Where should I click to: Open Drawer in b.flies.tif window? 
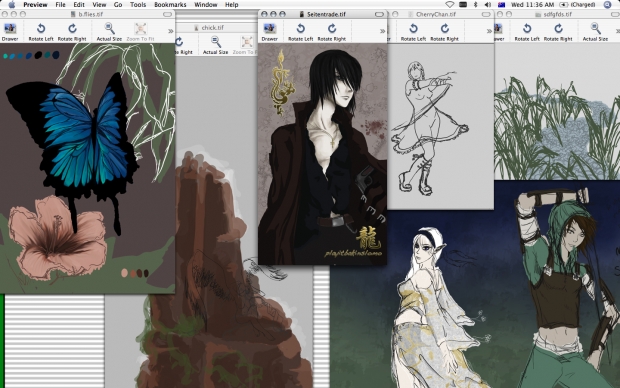point(10,32)
